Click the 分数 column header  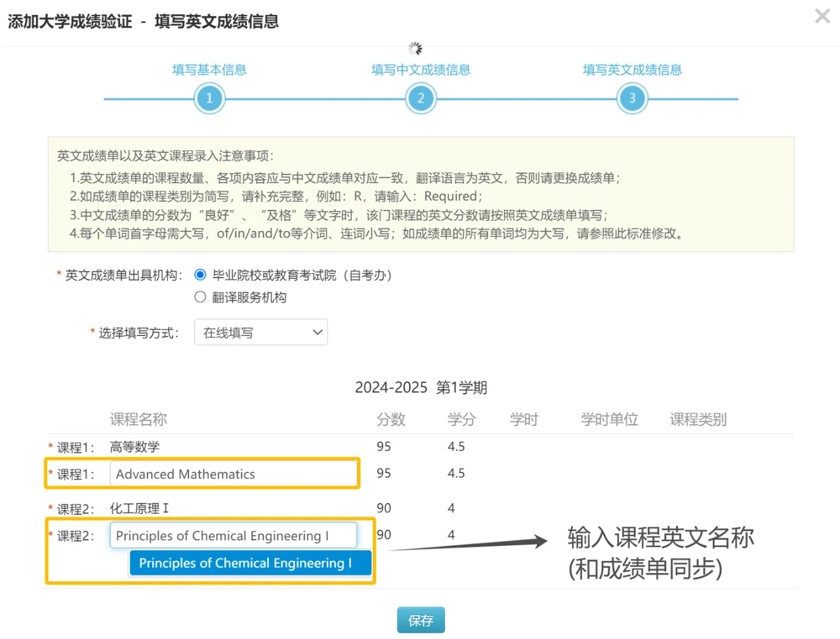(390, 419)
